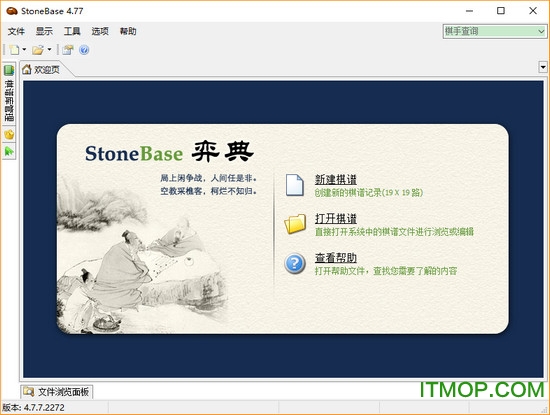Click the green arrow sidebar icon
550x415 pixels.
[9, 151]
